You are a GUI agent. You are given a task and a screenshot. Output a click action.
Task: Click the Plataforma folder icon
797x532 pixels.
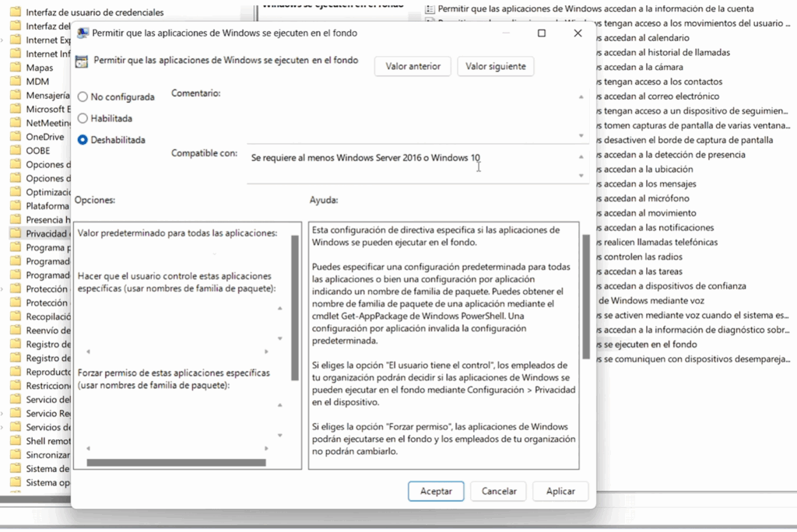(x=16, y=206)
